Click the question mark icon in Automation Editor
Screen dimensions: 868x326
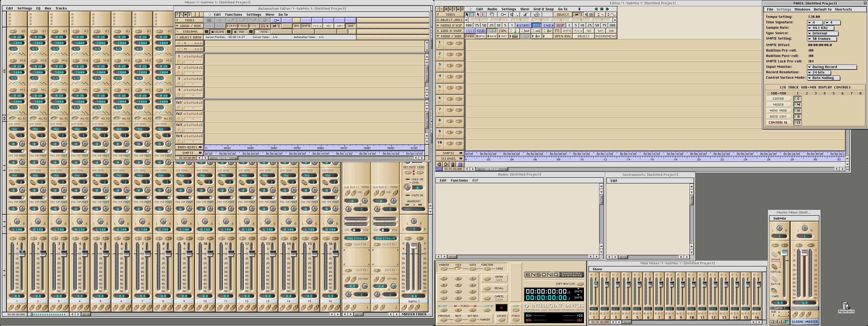coord(177,14)
